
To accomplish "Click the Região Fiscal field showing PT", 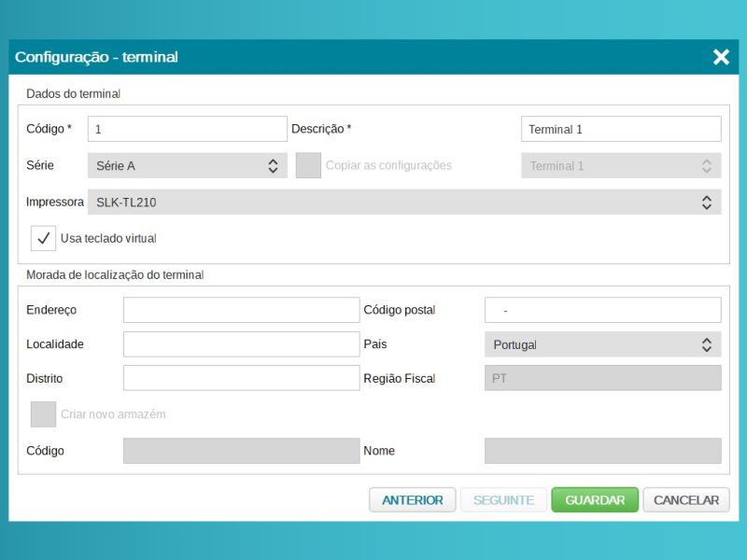I will click(602, 378).
